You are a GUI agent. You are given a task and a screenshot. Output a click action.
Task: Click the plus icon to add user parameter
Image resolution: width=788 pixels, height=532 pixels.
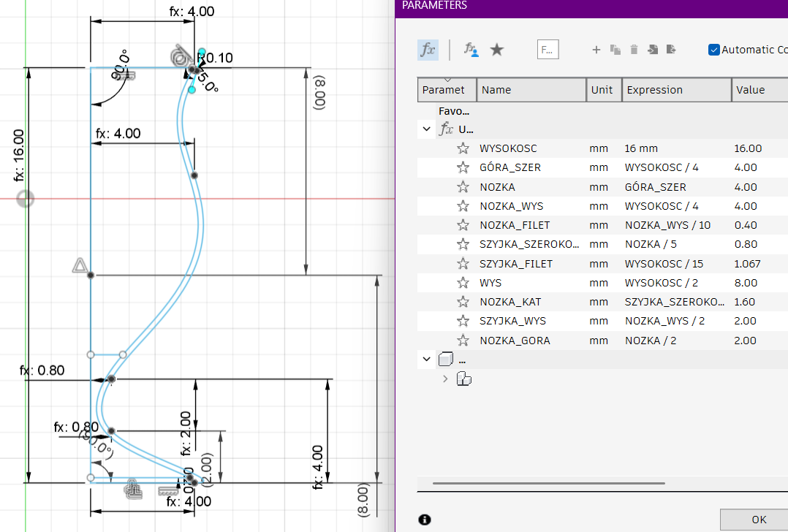click(x=596, y=50)
